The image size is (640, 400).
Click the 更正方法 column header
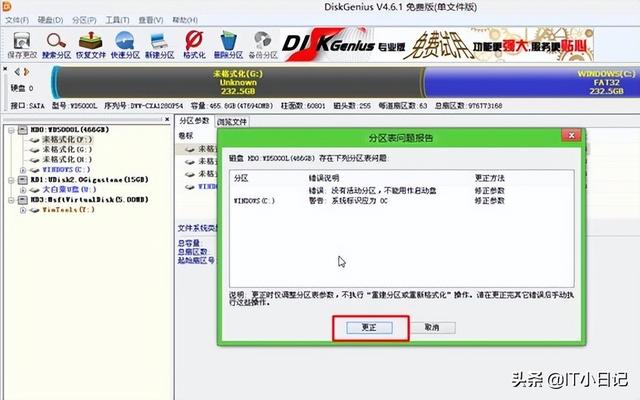[x=489, y=178]
